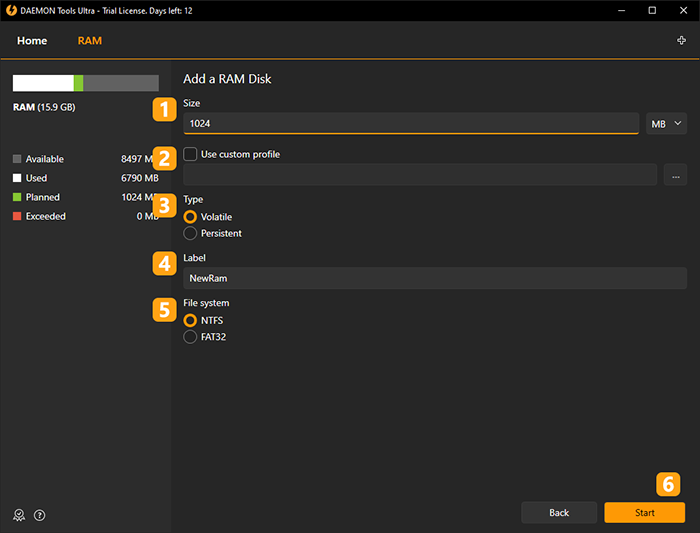Click the Back button
The image size is (700, 533).
coord(559,512)
